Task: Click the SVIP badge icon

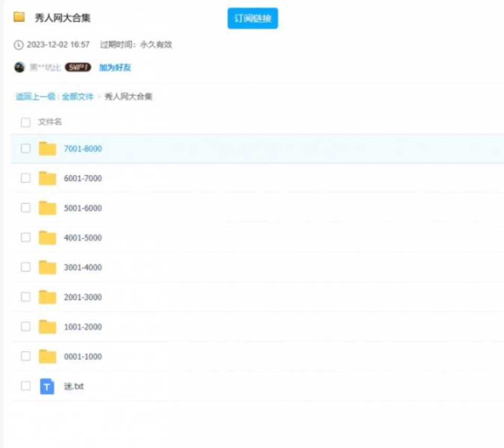Action: tap(78, 67)
